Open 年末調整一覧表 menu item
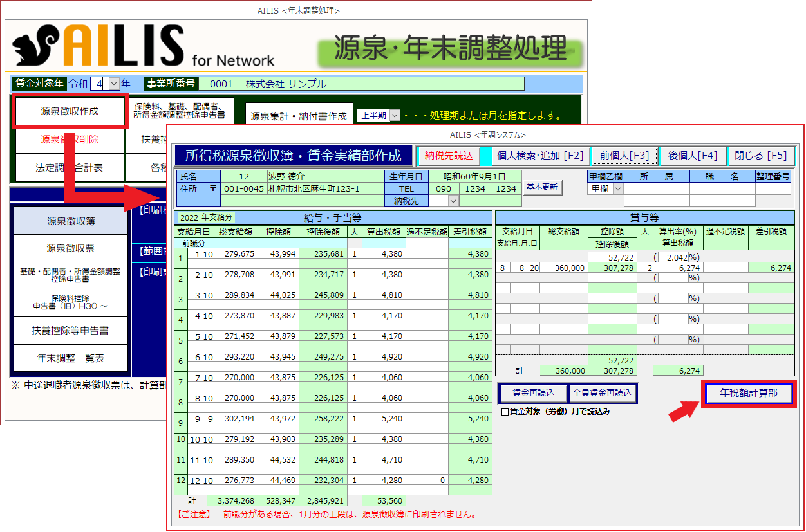The image size is (806, 532). click(71, 358)
